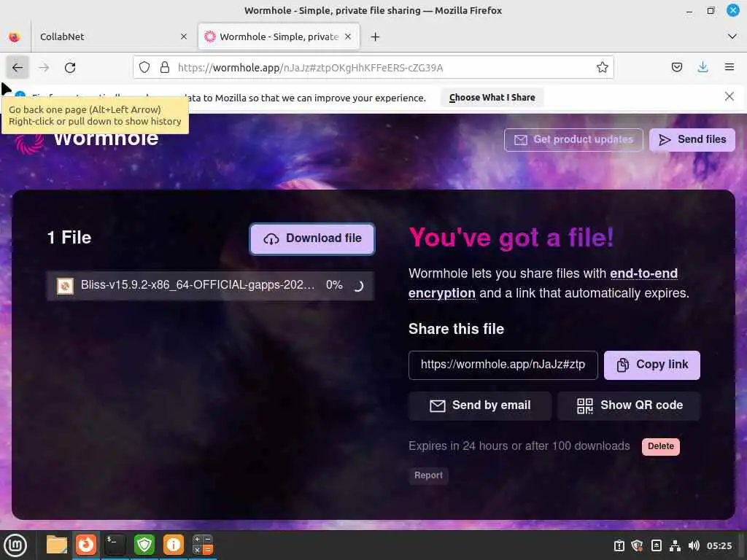Open the volume tray icon

pyautogui.click(x=694, y=545)
